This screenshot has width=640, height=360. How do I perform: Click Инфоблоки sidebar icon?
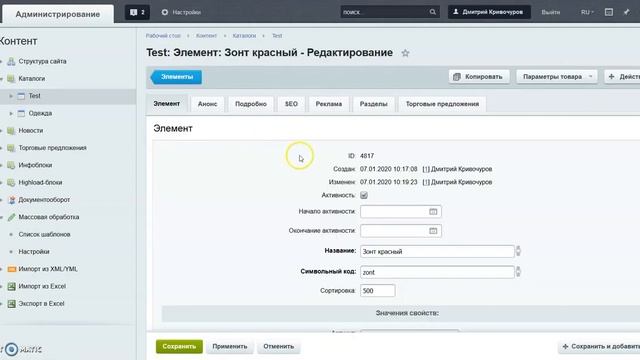coord(11,165)
